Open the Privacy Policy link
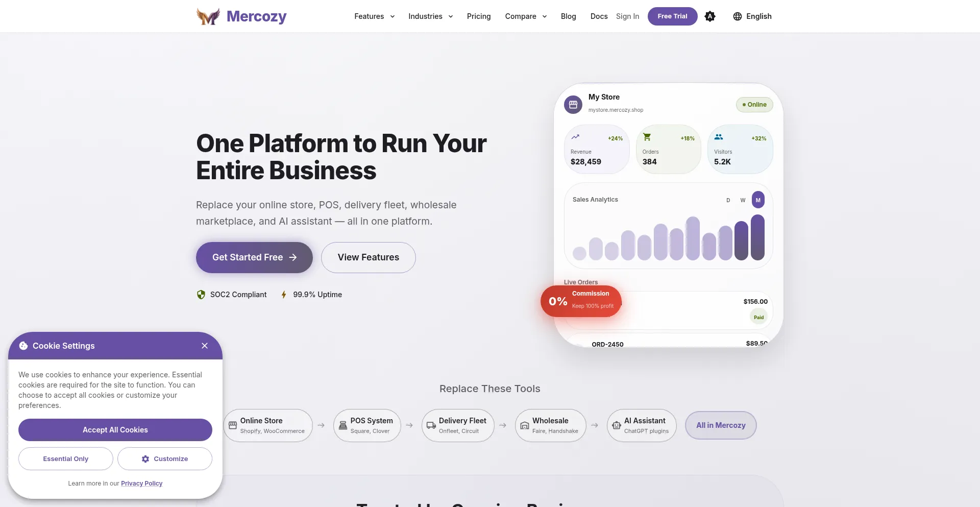Viewport: 980px width, 507px height. tap(141, 484)
